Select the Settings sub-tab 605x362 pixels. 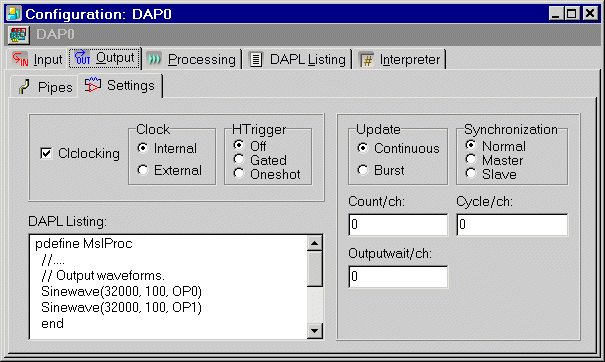(120, 85)
